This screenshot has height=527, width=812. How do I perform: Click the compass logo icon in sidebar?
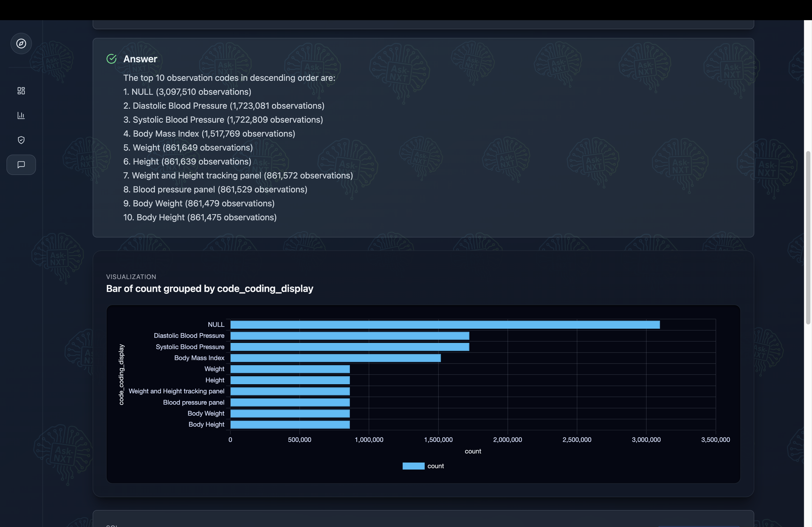tap(21, 43)
